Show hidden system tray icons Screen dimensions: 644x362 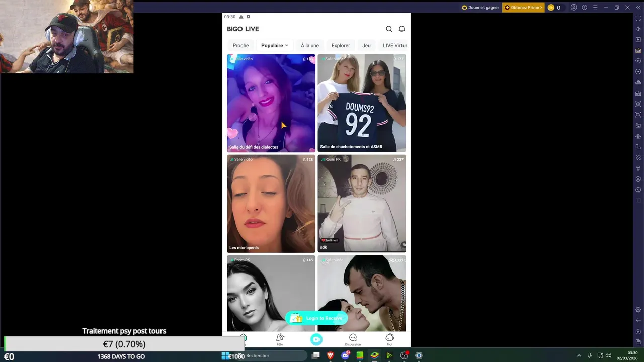(x=579, y=355)
